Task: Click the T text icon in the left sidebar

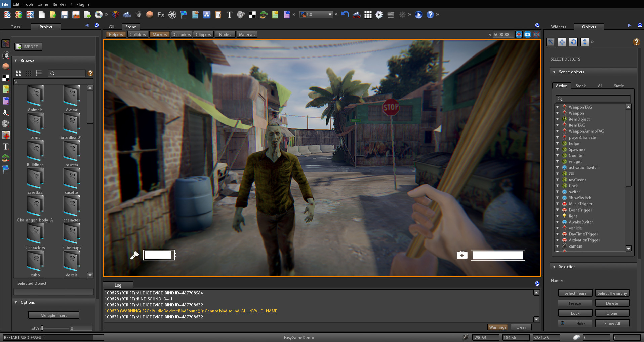Action: click(6, 147)
